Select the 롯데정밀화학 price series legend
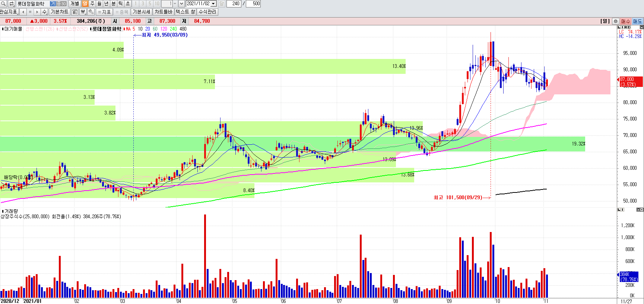This screenshot has width=644, height=304. coord(106,29)
